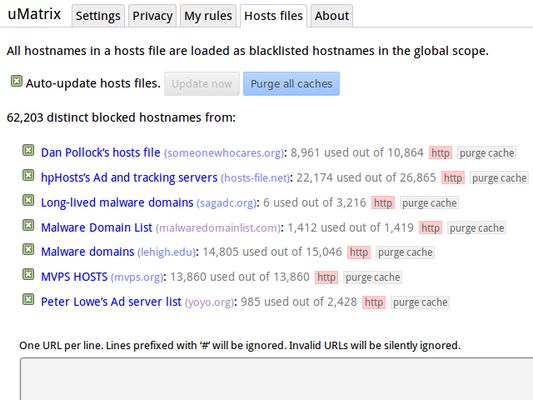This screenshot has height=400, width=533.
Task: Visit someonewhocares.org link
Action: pos(224,153)
